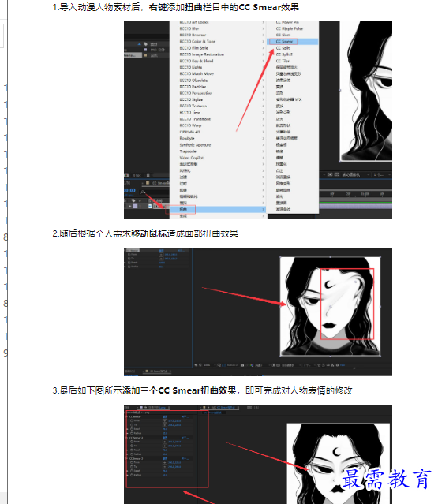This screenshot has width=438, height=504.
Task: Click the project panel tag column icon
Action: coord(145,44)
